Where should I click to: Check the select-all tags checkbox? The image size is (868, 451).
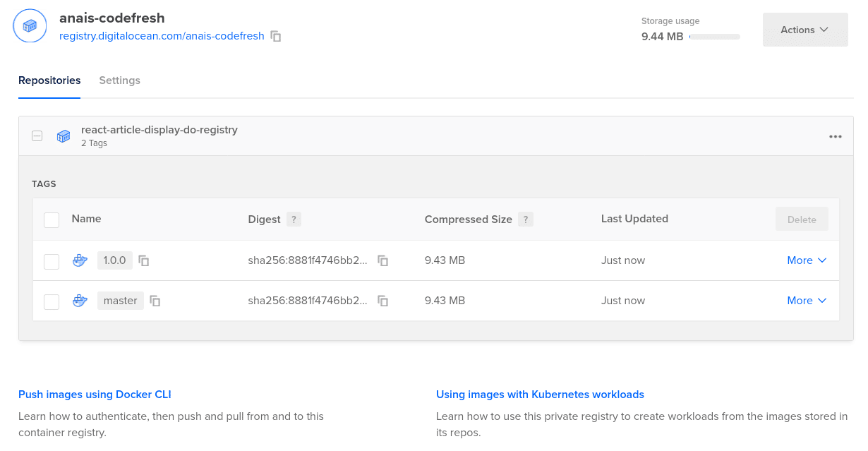(x=52, y=220)
